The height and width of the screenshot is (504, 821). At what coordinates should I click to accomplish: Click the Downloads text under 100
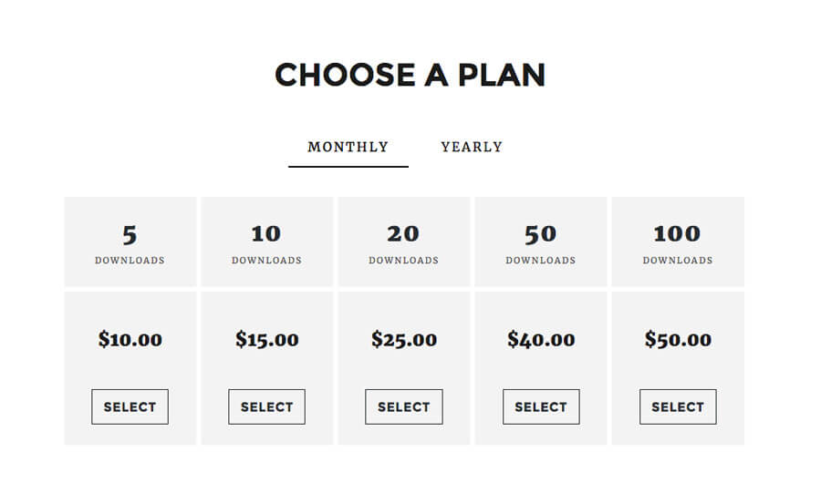point(678,261)
